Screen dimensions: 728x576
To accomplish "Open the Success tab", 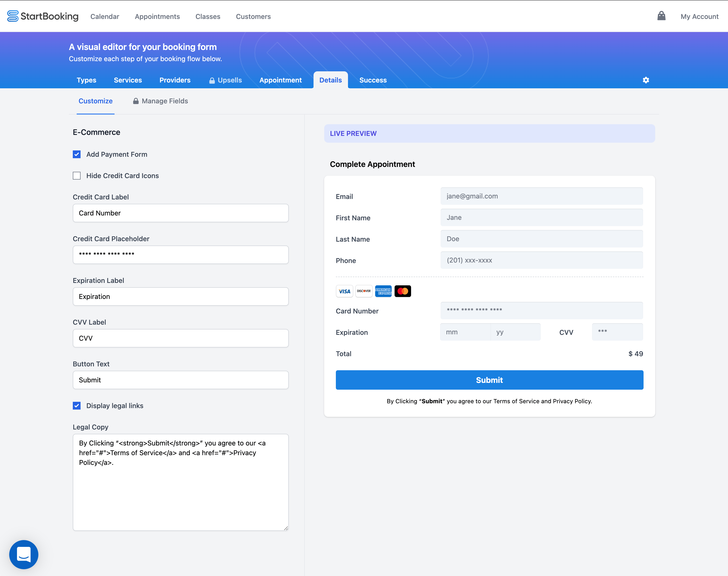I will (x=373, y=80).
